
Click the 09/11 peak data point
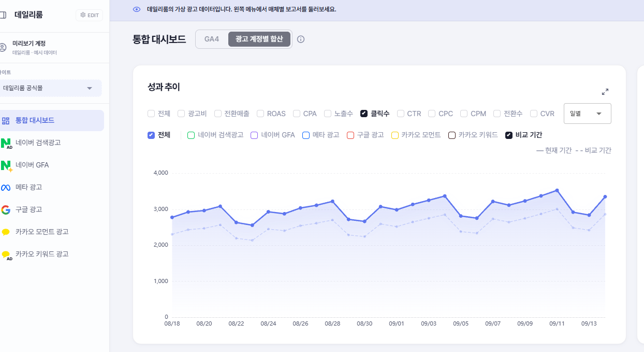557,190
